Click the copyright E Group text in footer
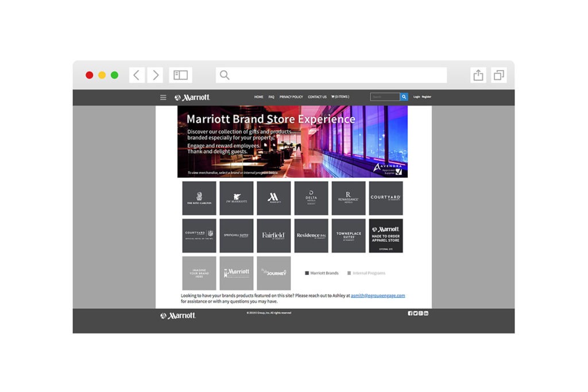The height and width of the screenshot is (392, 588). pos(269,313)
